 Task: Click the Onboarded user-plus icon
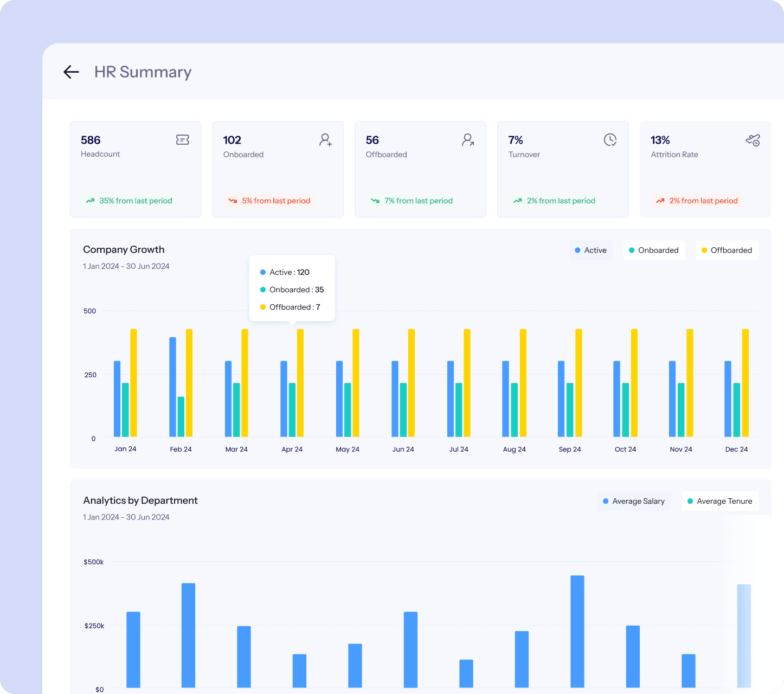pyautogui.click(x=325, y=140)
